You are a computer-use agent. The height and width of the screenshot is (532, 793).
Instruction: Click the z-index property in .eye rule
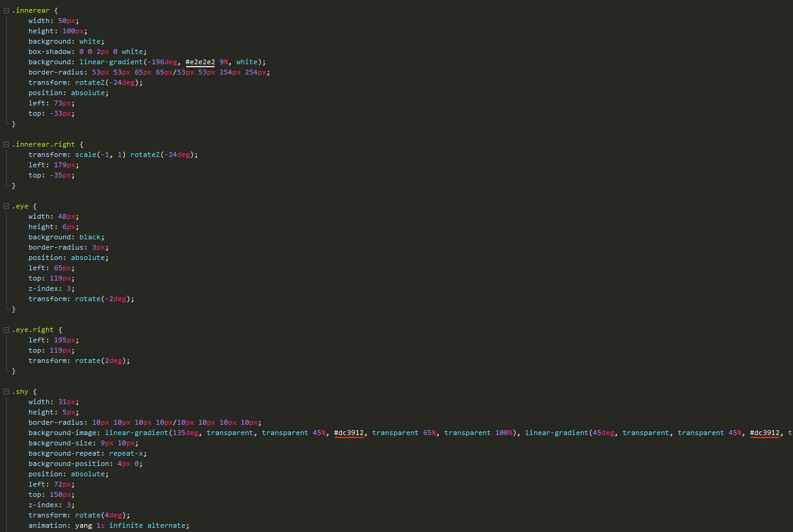(x=45, y=288)
